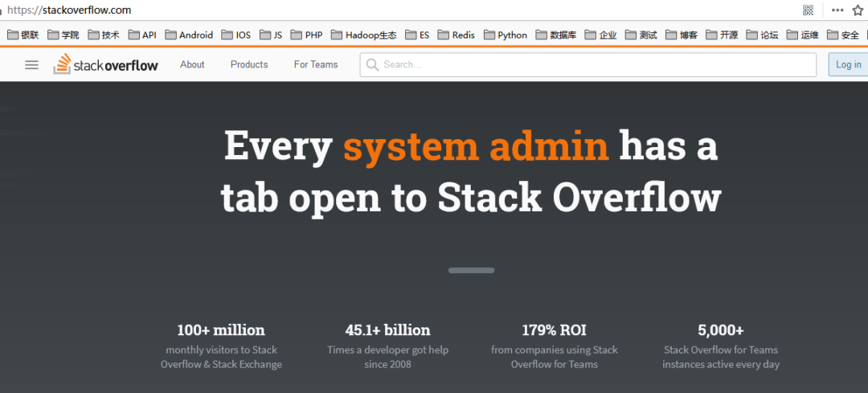The image size is (868, 393).
Task: Click 'from companies using Stack' description text
Action: coord(554,350)
